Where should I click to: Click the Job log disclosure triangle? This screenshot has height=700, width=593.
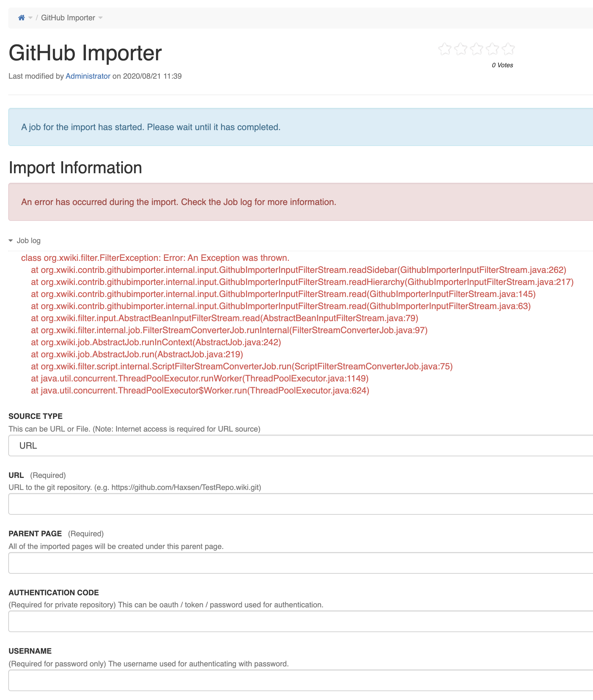(11, 241)
